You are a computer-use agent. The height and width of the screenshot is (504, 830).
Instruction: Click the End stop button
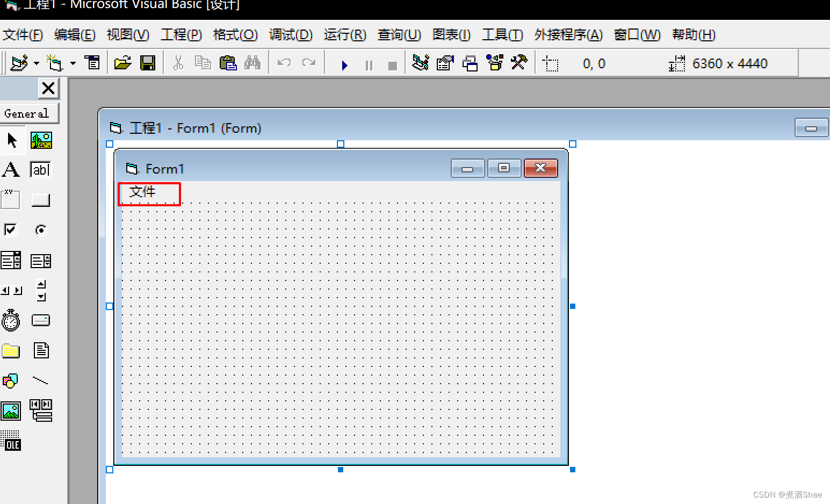(393, 66)
